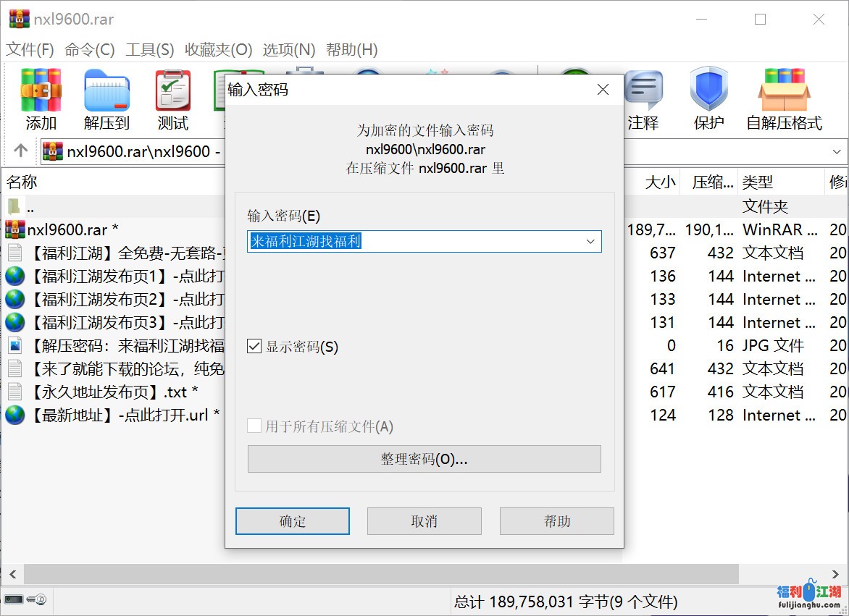The width and height of the screenshot is (849, 616).
Task: Click the 添加 (Add) toolbar icon
Action: (x=41, y=98)
